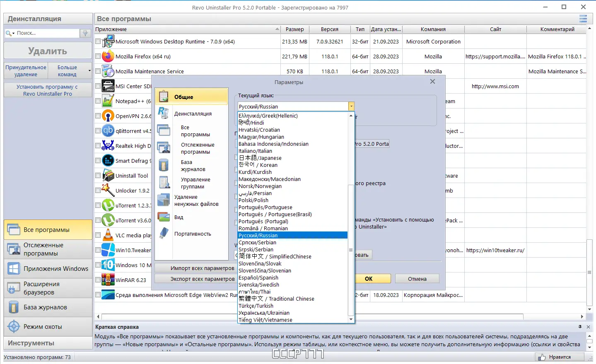
Task: Choose Italiano/Italian from the language list
Action: click(x=292, y=151)
